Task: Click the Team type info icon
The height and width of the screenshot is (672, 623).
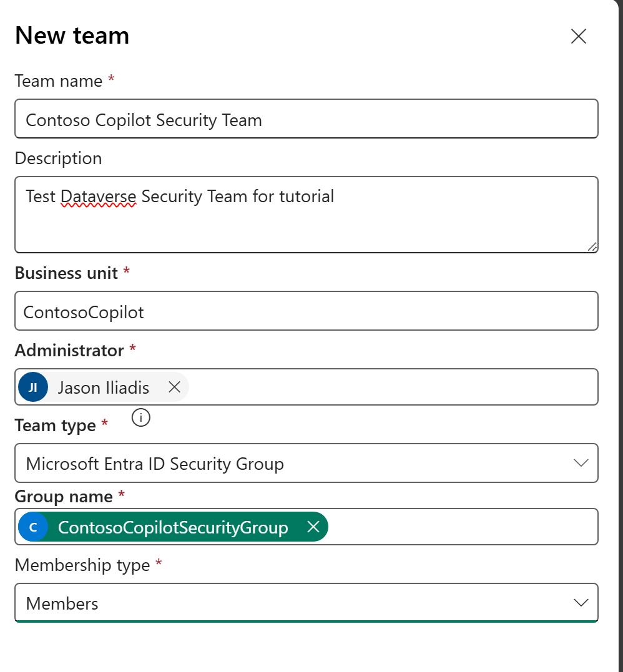Action: [141, 418]
